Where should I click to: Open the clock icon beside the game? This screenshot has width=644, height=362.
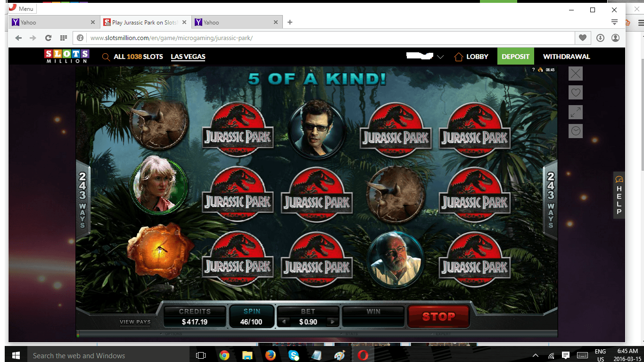tap(576, 131)
